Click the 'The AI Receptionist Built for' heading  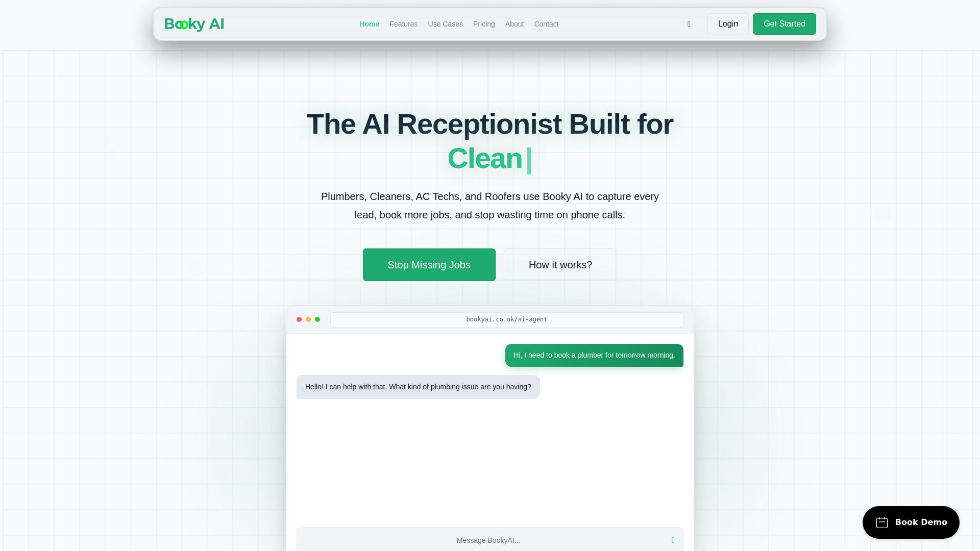(489, 124)
